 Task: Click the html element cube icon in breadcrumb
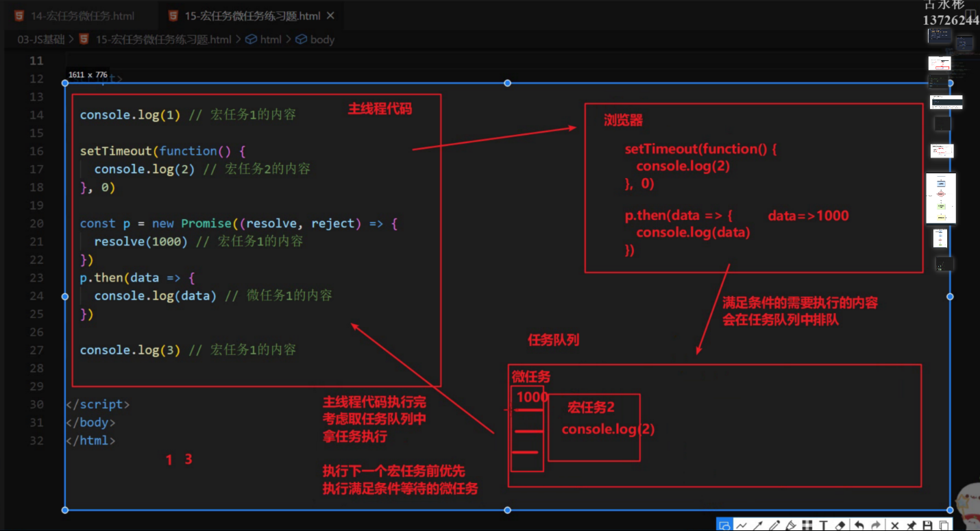251,39
